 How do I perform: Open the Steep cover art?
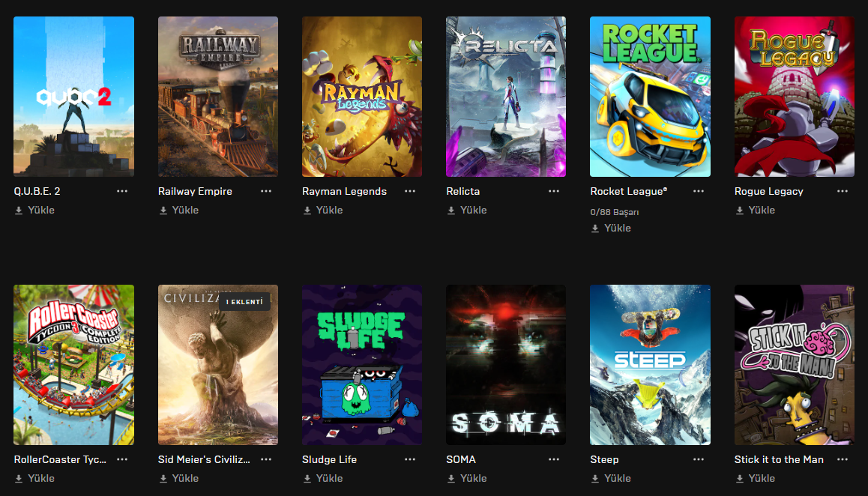click(650, 365)
